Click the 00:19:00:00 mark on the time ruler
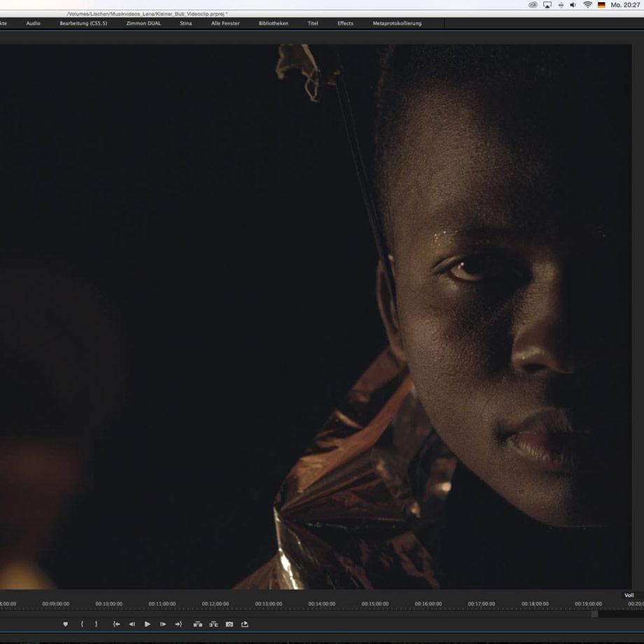 tap(588, 603)
